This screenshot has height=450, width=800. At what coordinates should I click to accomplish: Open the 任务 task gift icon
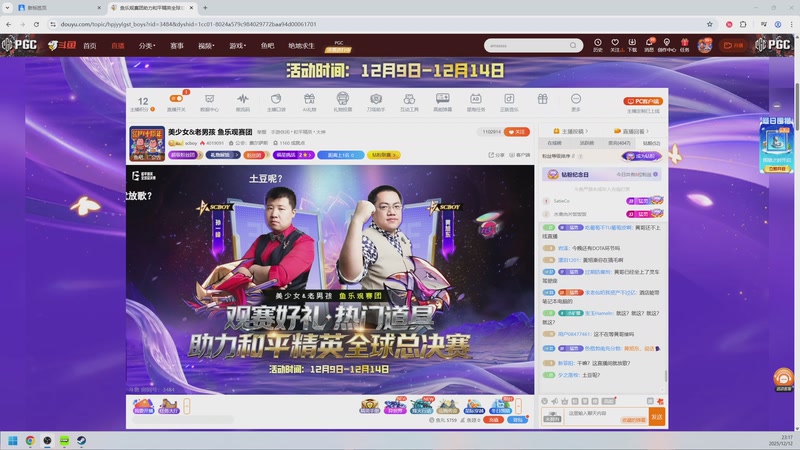tap(685, 45)
